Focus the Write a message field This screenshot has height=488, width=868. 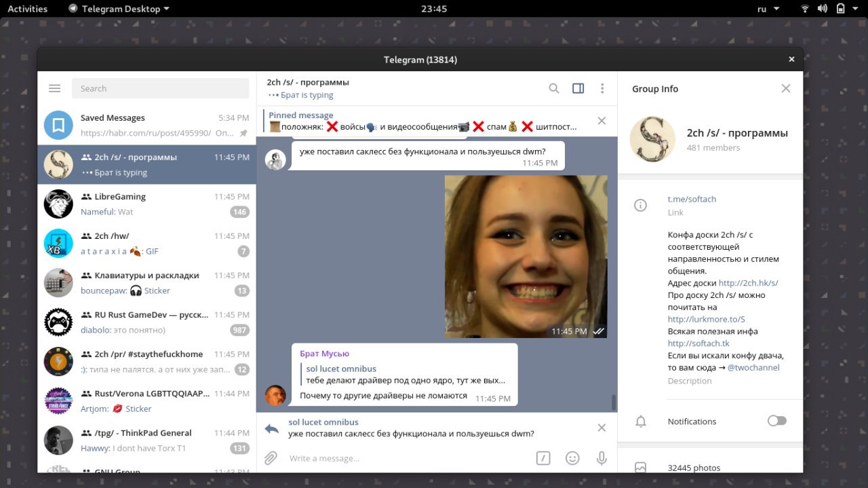click(407, 458)
